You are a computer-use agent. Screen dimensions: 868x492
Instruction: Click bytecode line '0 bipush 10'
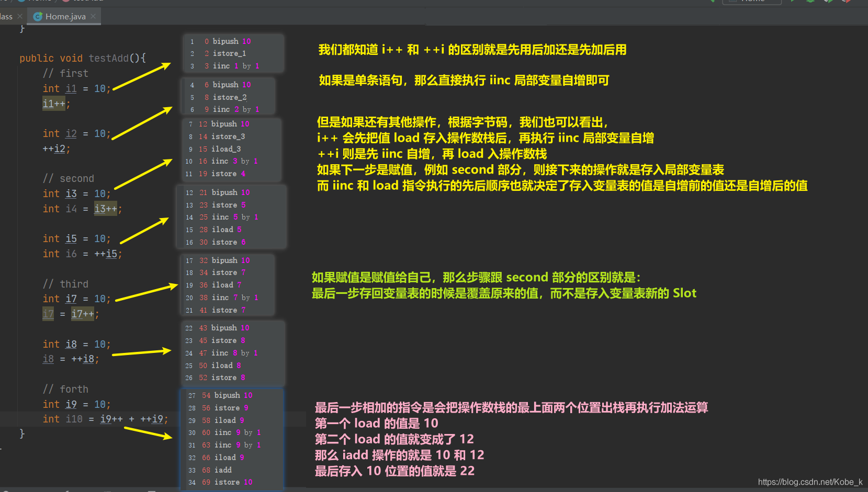point(228,41)
